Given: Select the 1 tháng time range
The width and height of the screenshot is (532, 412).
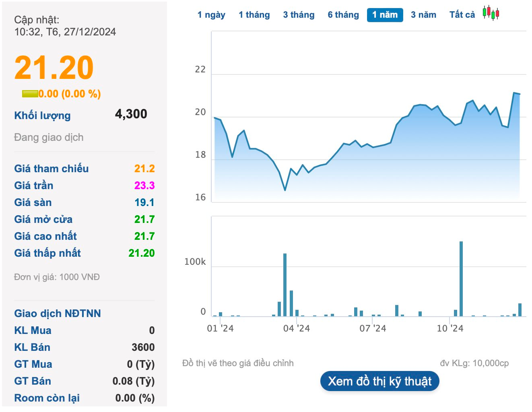Looking at the screenshot, I should [254, 15].
